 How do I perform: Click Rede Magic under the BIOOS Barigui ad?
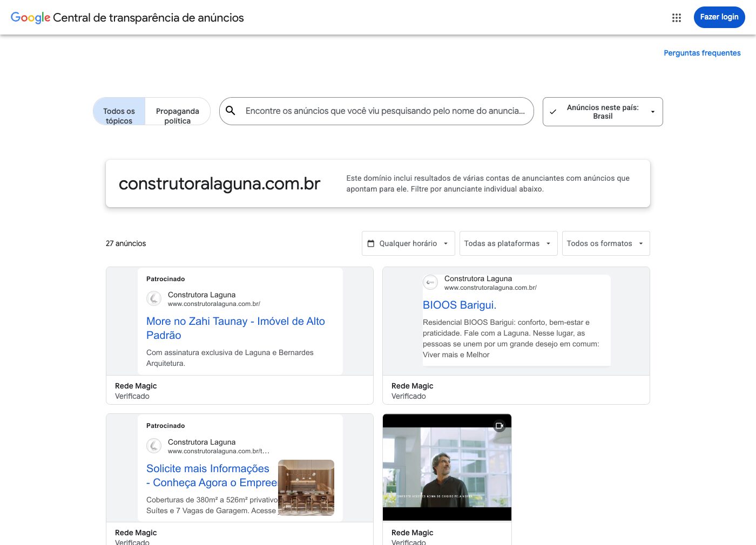[x=413, y=386]
